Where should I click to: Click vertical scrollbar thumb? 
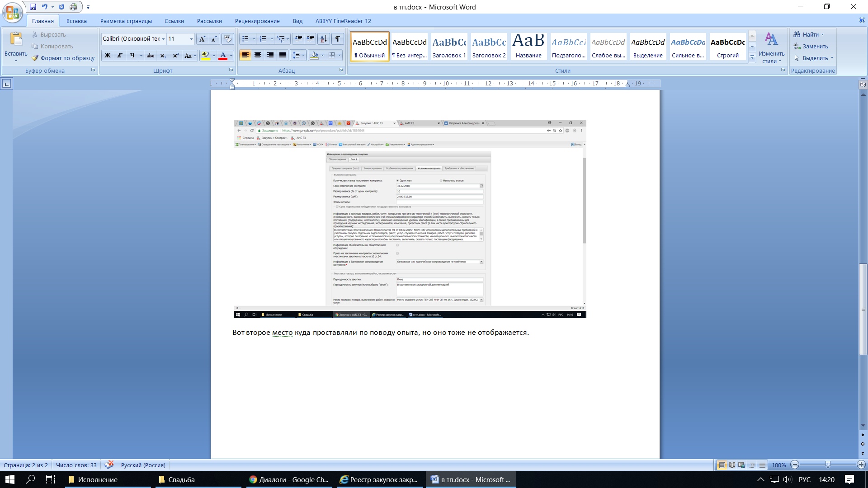[863, 309]
